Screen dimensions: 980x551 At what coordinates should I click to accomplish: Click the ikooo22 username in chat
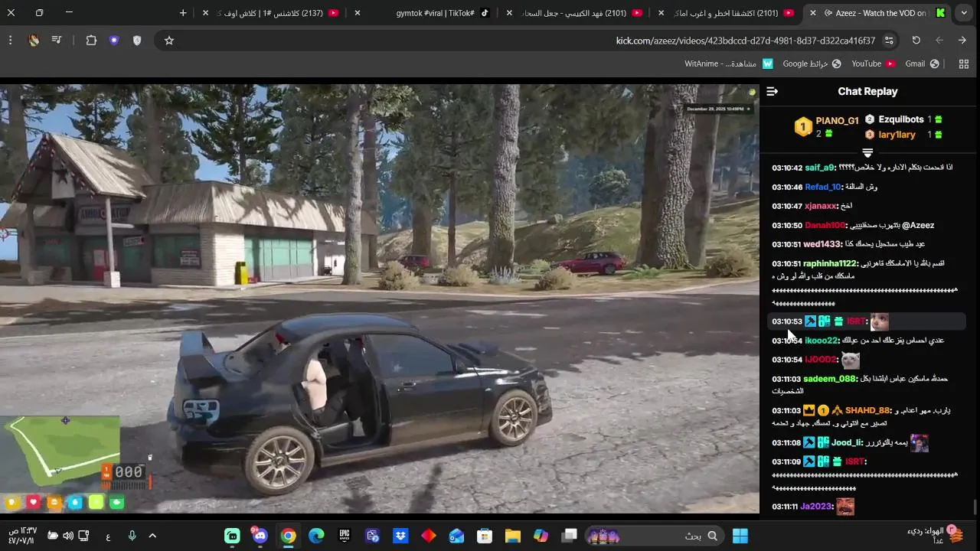click(822, 341)
